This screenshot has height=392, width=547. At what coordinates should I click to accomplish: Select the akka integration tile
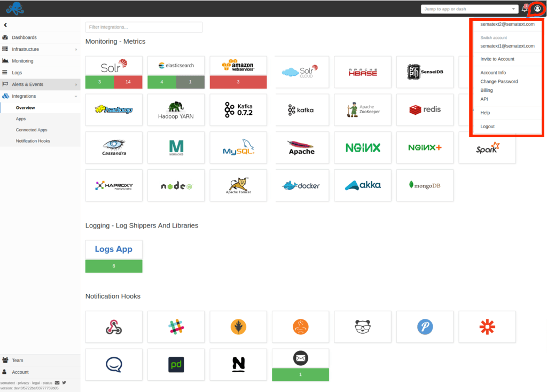[x=363, y=185]
